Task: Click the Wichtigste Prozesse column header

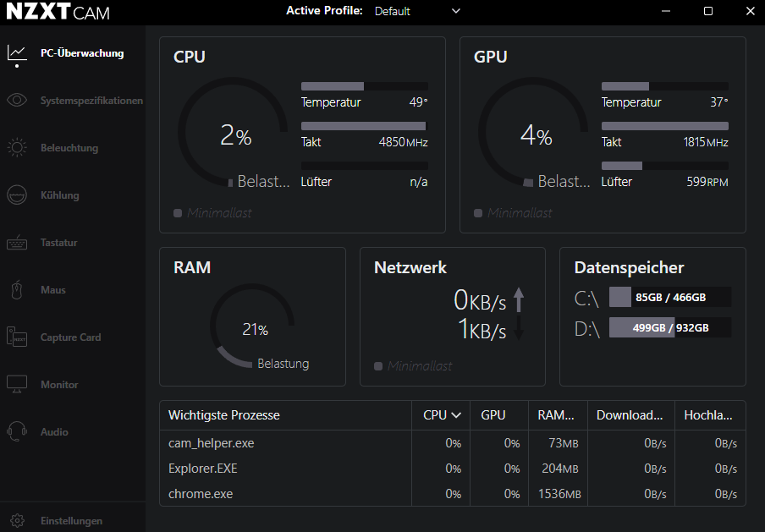Action: tap(285, 415)
